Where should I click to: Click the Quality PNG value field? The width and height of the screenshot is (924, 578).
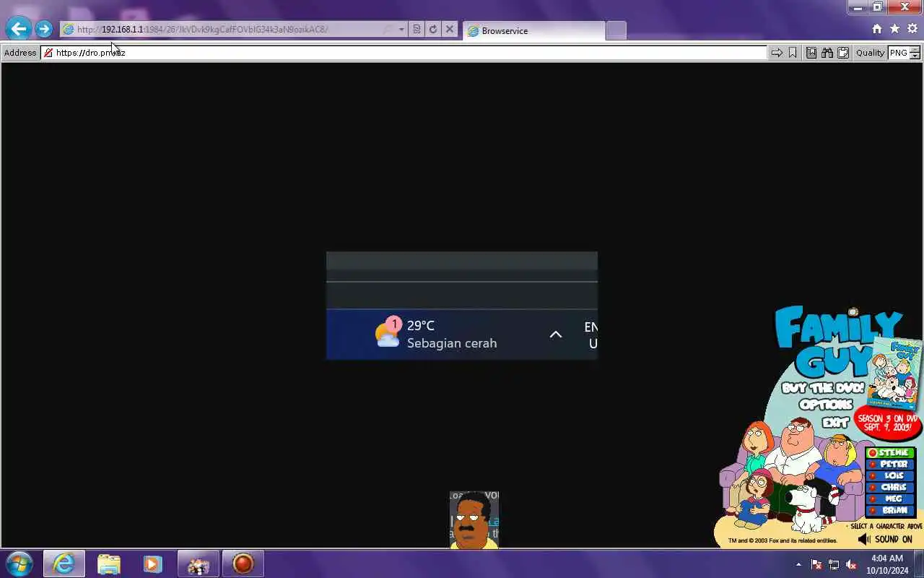coord(899,53)
